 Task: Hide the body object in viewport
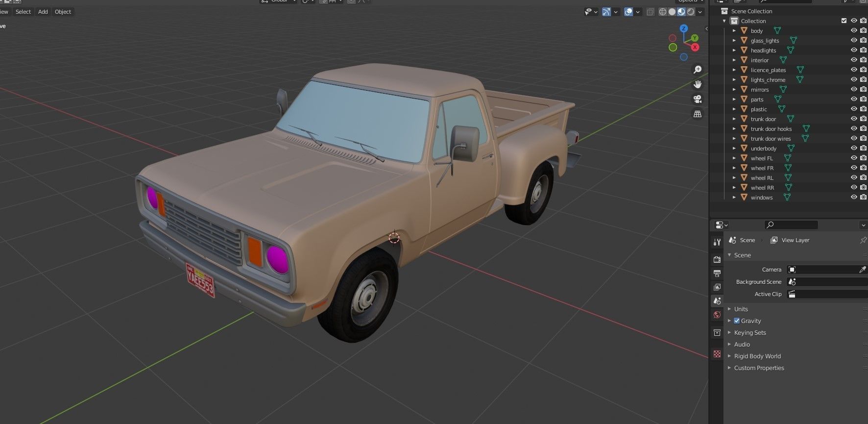[854, 30]
